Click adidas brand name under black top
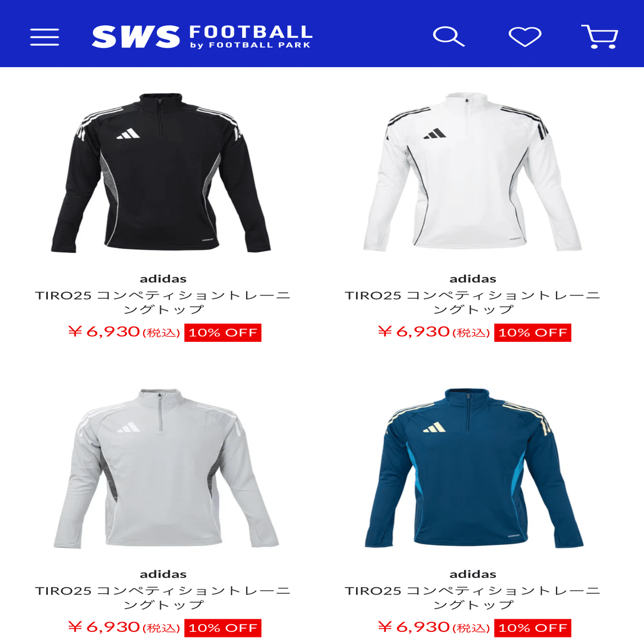The width and height of the screenshot is (644, 644). [163, 279]
